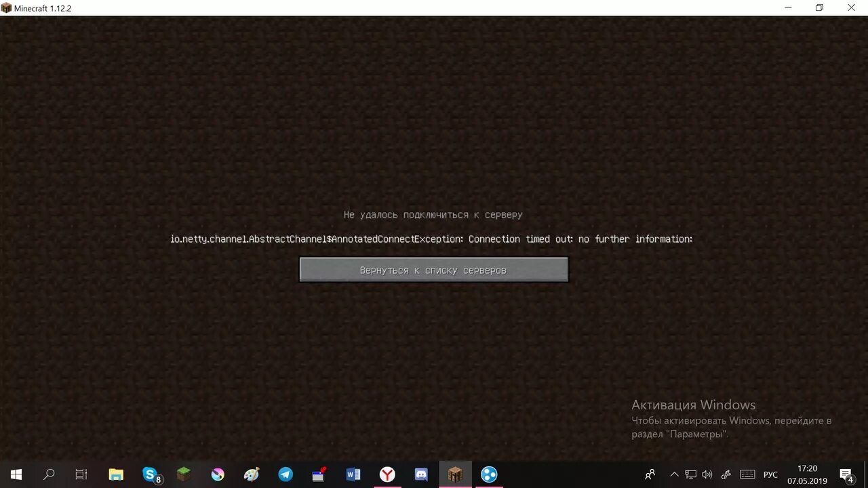Open the pinned window app with red pin
The height and width of the screenshot is (488, 868).
(319, 474)
